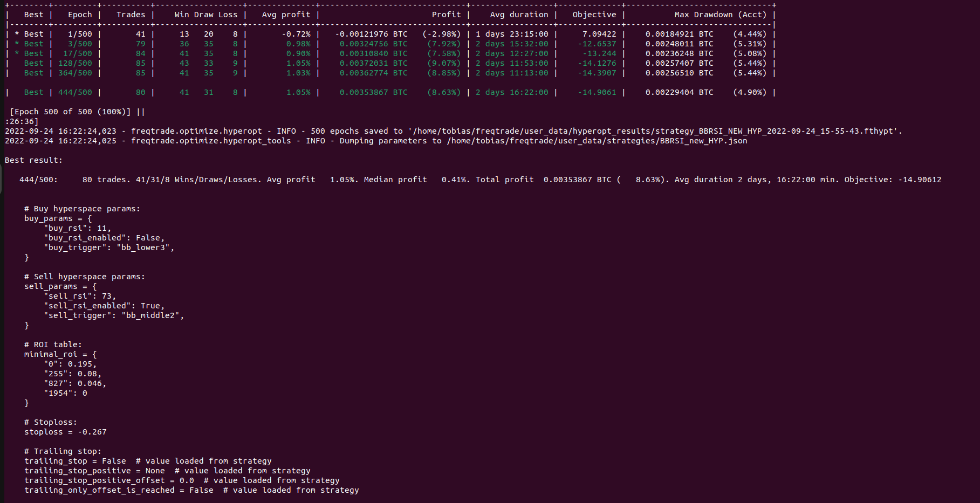This screenshot has height=503, width=980.
Task: Click the .fthypt results file path
Action: [655, 131]
